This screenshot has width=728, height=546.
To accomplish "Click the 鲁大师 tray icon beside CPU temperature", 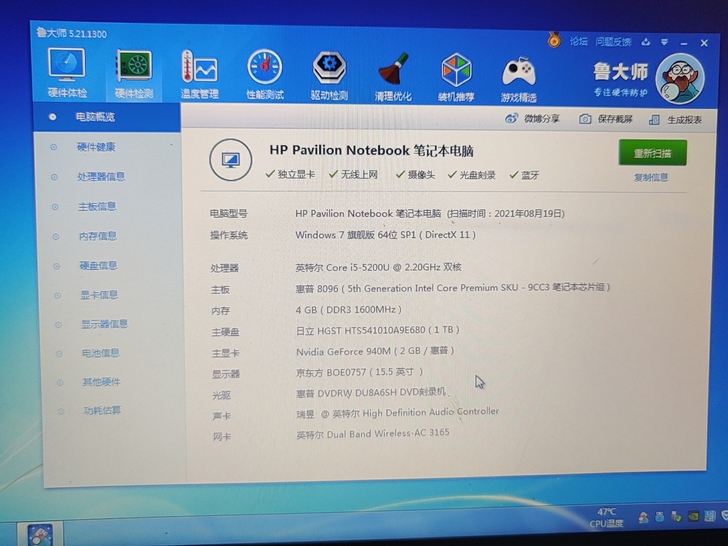I will pos(643,517).
